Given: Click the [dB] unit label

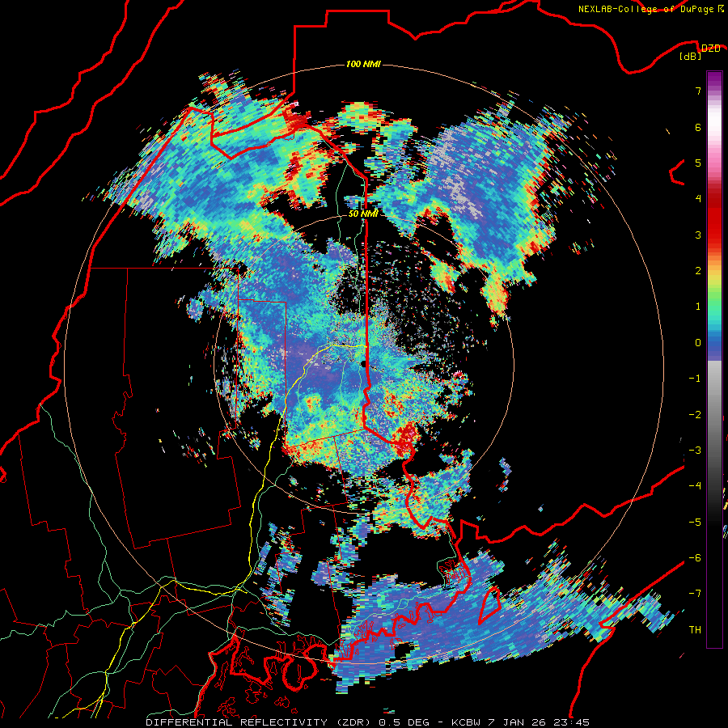Looking at the screenshot, I should [691, 57].
